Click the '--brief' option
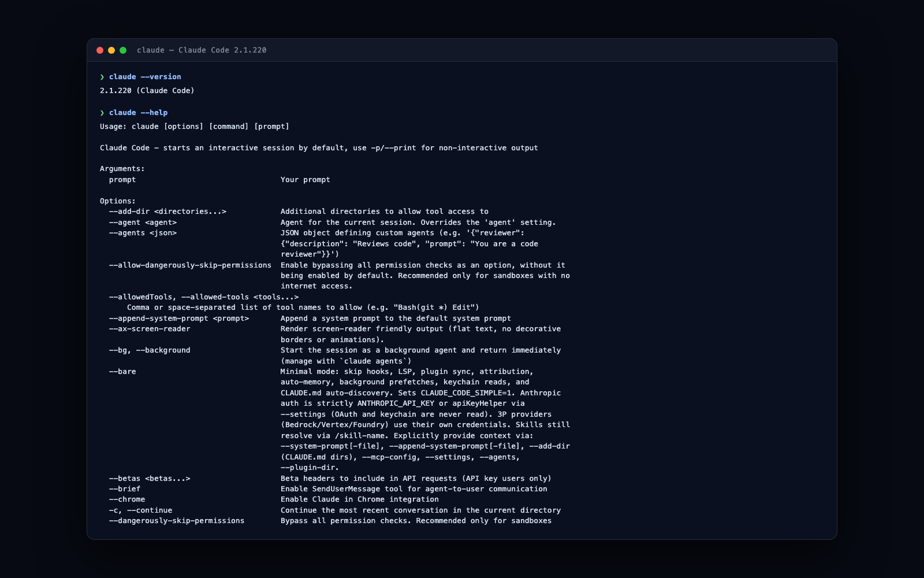The width and height of the screenshot is (924, 578). pyautogui.click(x=125, y=489)
